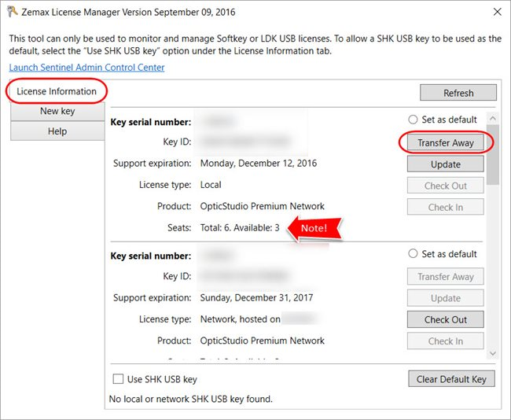Click scrollbar up arrow in license list
The height and width of the screenshot is (420, 511).
pyautogui.click(x=493, y=118)
